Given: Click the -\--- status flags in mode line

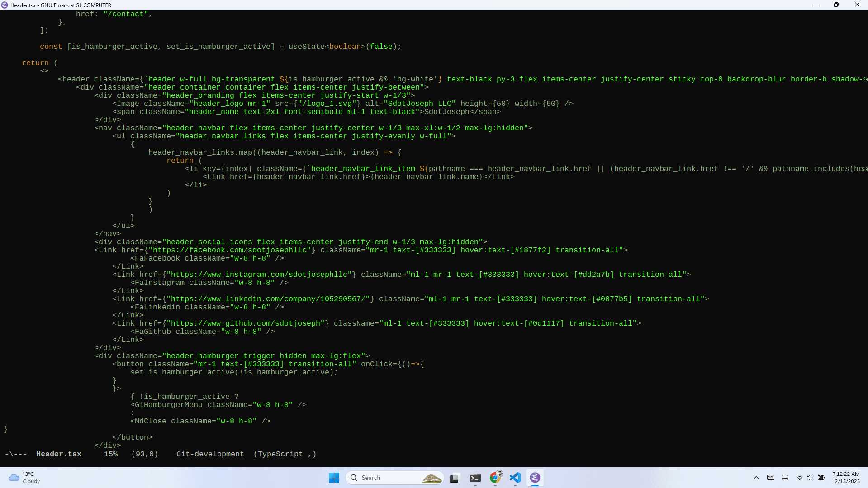Looking at the screenshot, I should pyautogui.click(x=16, y=454).
